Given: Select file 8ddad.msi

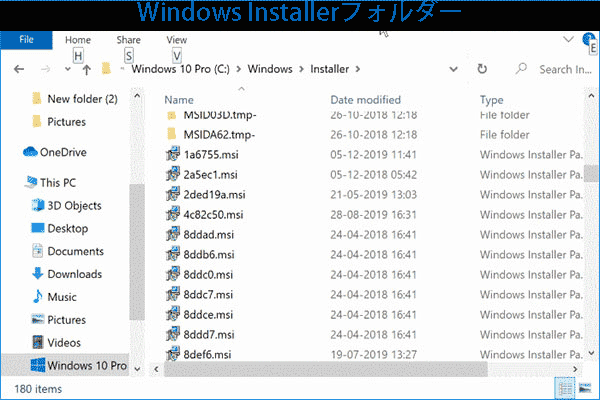Looking at the screenshot, I should [x=209, y=235].
